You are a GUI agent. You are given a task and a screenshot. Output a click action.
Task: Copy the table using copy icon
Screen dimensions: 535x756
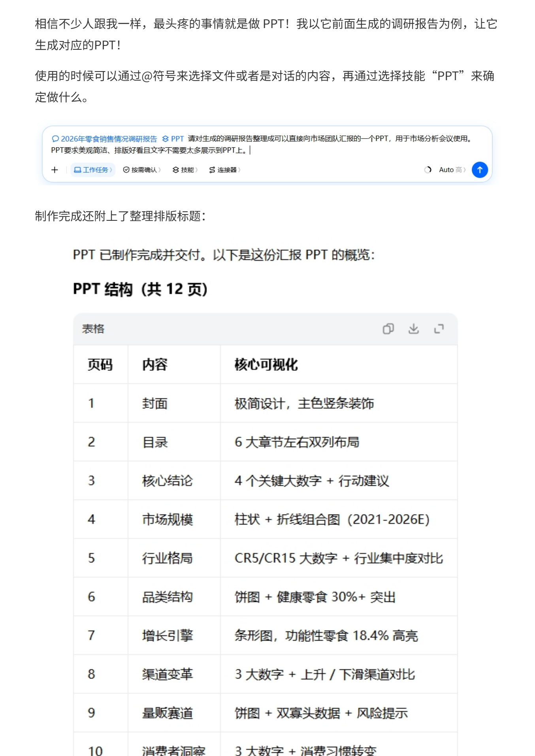click(388, 329)
